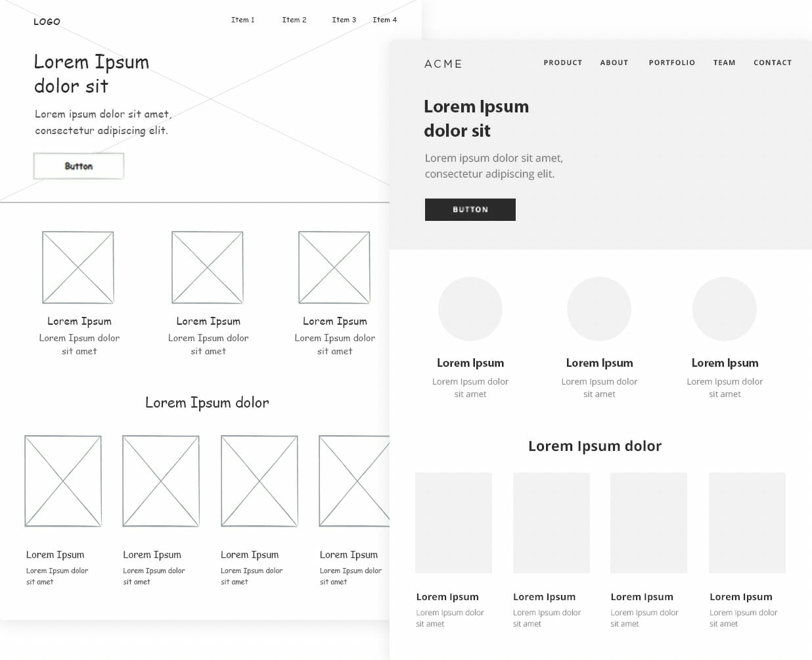Open the PRODUCT navigation link
This screenshot has width=812, height=660.
pyautogui.click(x=562, y=62)
